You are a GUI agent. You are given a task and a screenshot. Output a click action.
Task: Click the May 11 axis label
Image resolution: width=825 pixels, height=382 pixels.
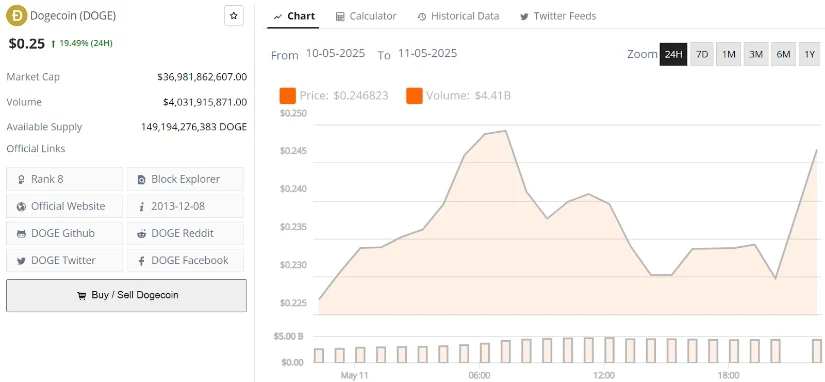click(x=354, y=376)
